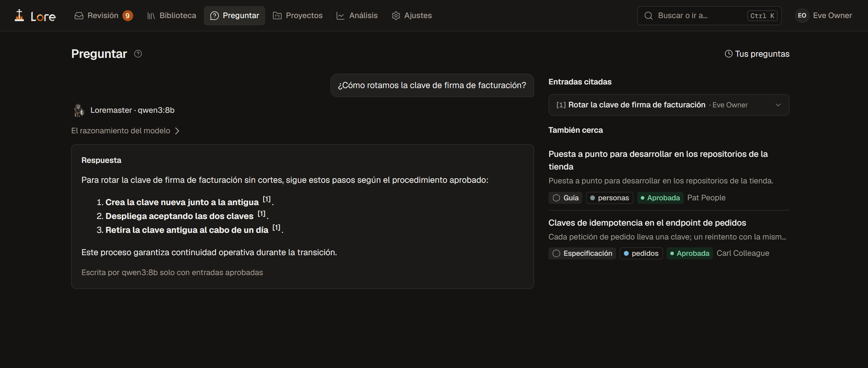Select the Preguntar tab

[234, 15]
